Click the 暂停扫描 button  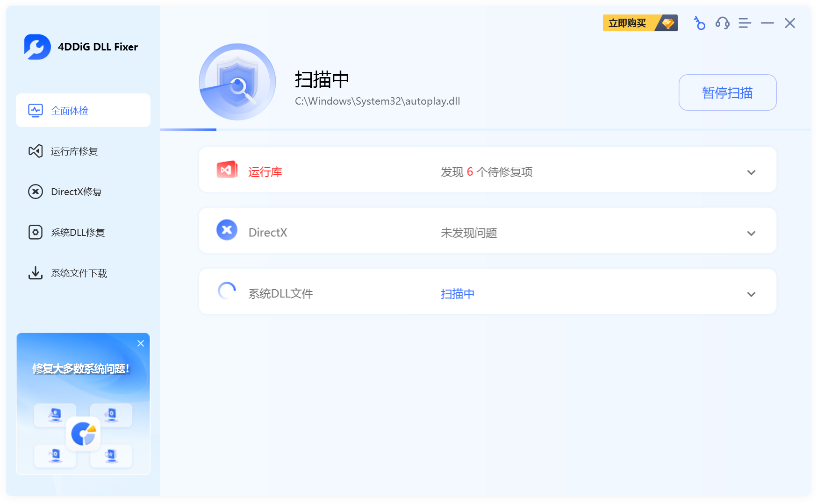pyautogui.click(x=727, y=92)
